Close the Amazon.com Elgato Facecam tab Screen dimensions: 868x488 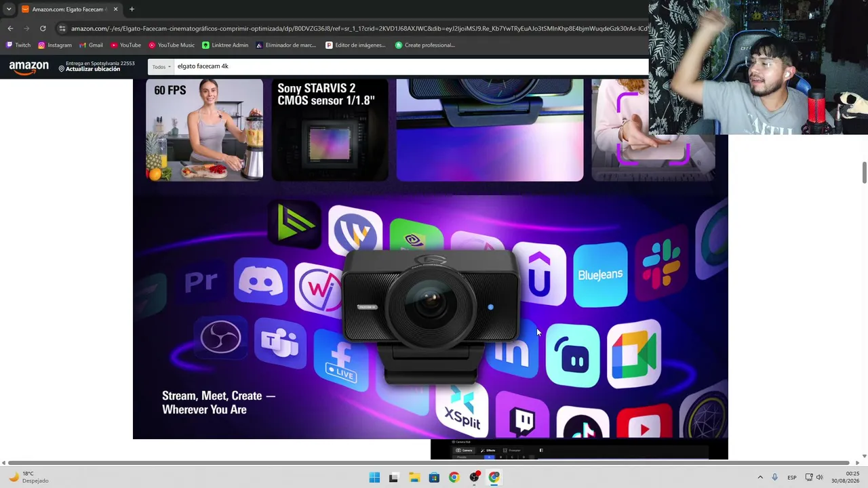click(115, 9)
